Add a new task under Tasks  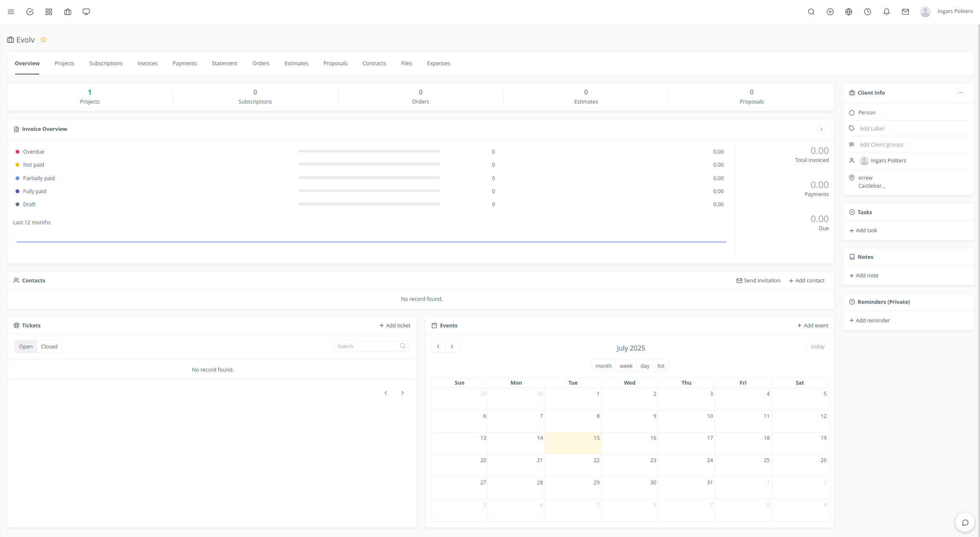pos(863,230)
